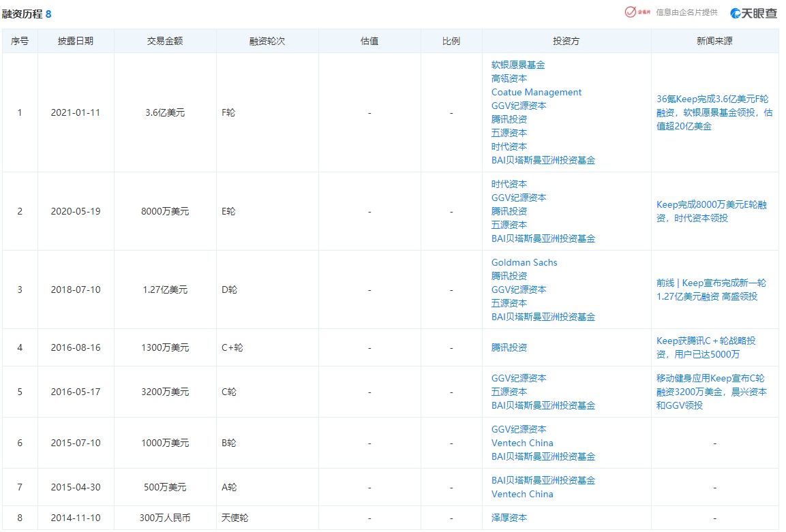Open 时代资本 in the F轮 row

pos(509,146)
